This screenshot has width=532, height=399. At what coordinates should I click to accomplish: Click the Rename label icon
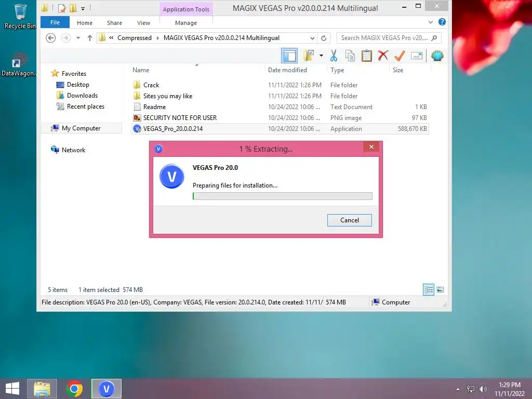(x=416, y=56)
